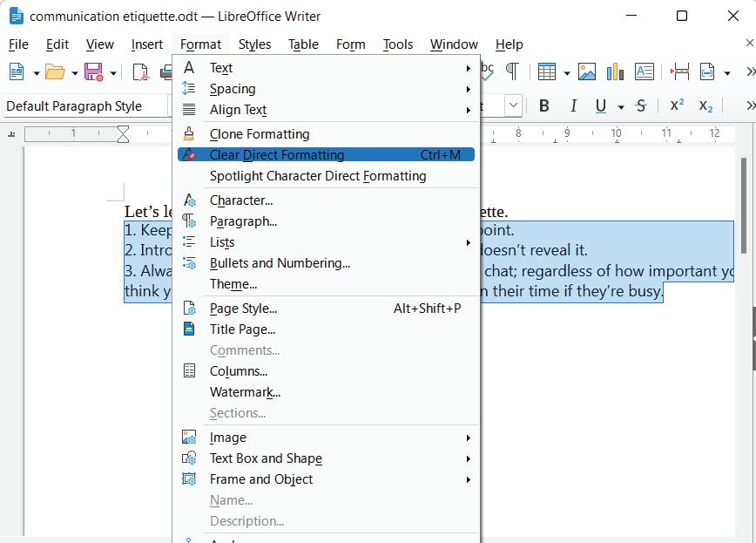The image size is (756, 543).
Task: Open the Image submenu
Action: tap(326, 438)
